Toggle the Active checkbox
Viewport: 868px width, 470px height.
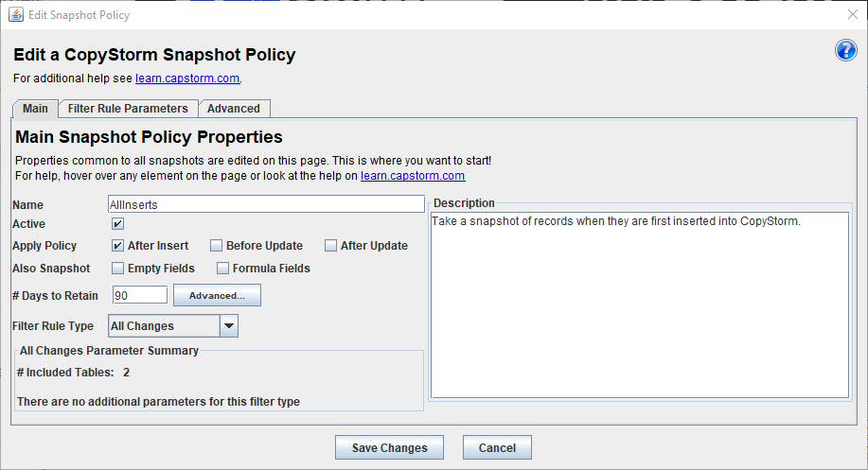click(118, 224)
